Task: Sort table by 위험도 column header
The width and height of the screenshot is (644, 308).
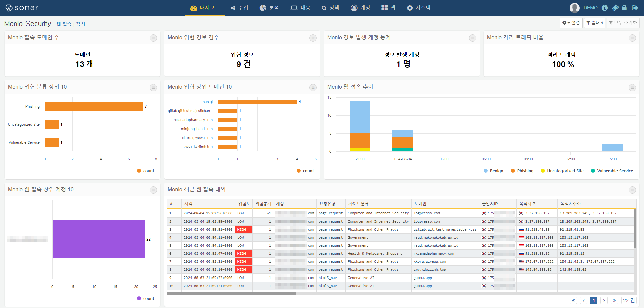Action: point(244,204)
